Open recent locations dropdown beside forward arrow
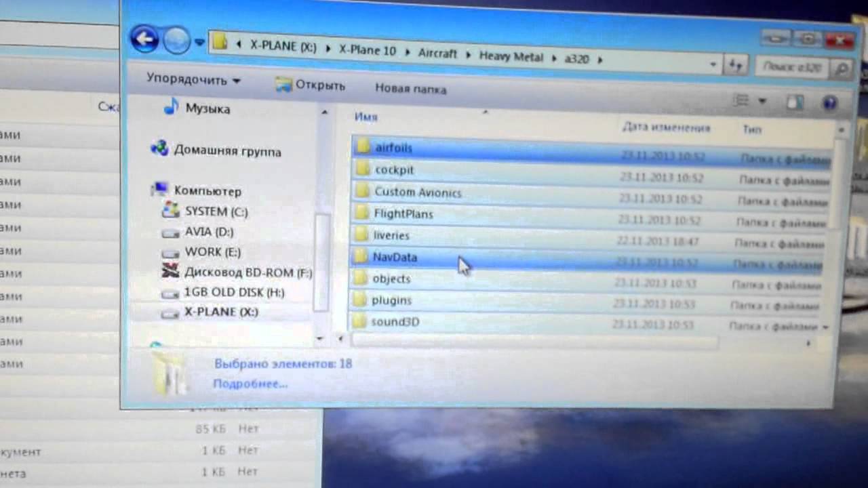The width and height of the screenshot is (868, 488). pyautogui.click(x=199, y=42)
